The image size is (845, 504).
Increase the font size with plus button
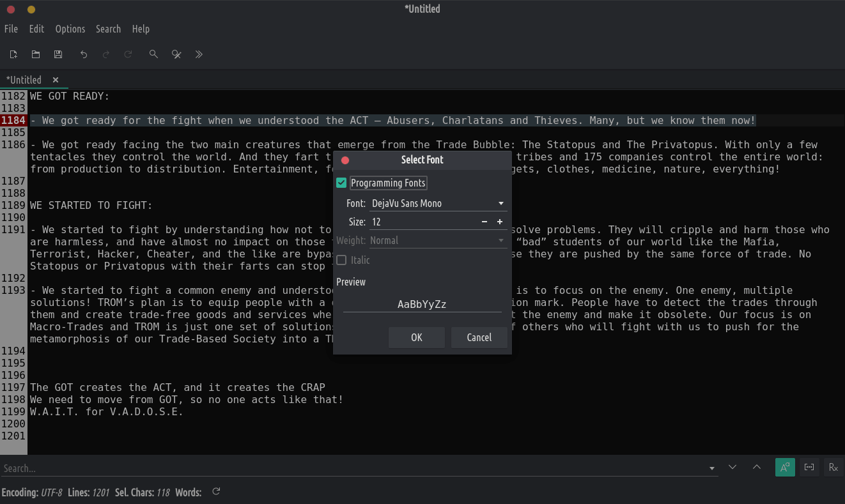500,222
